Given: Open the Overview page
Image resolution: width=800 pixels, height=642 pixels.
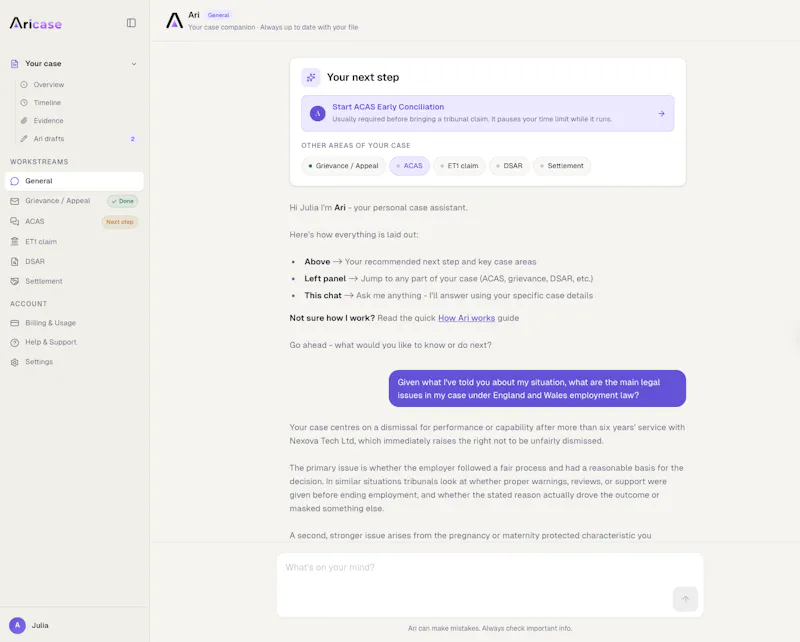Looking at the screenshot, I should [49, 85].
